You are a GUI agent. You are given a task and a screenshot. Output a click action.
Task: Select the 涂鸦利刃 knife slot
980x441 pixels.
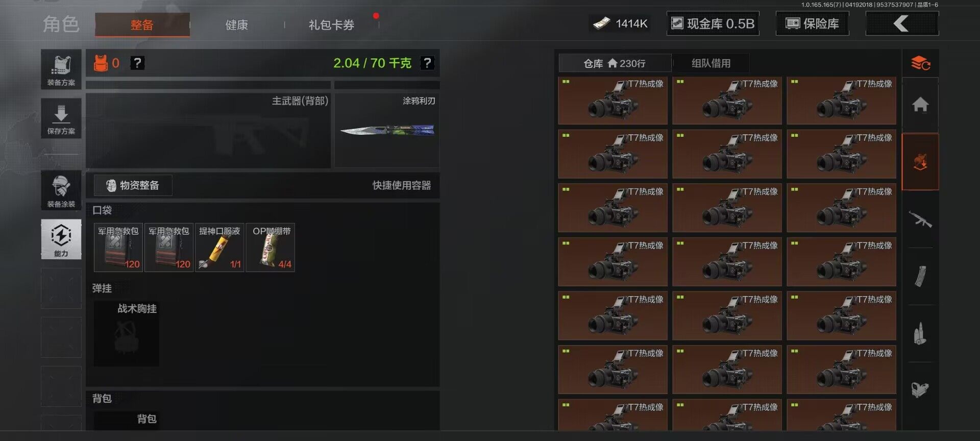[387, 130]
